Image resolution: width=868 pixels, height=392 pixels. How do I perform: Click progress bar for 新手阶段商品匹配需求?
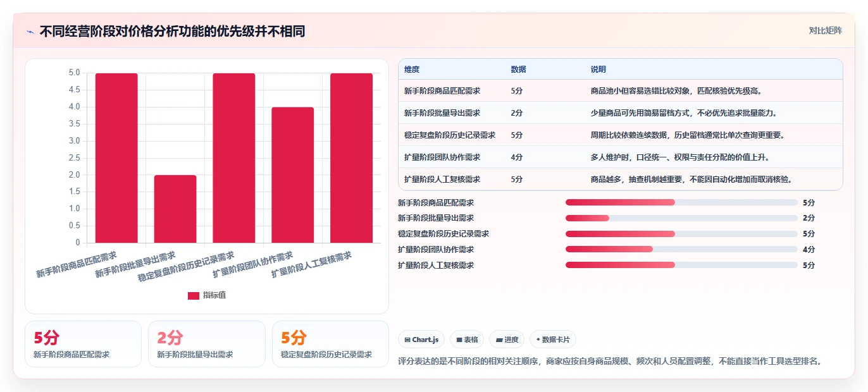point(681,202)
